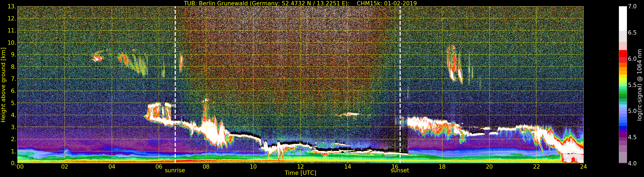Click colorbar tick label '5.5'
Image resolution: width=644 pixels, height=177 pixels.
tap(632, 85)
